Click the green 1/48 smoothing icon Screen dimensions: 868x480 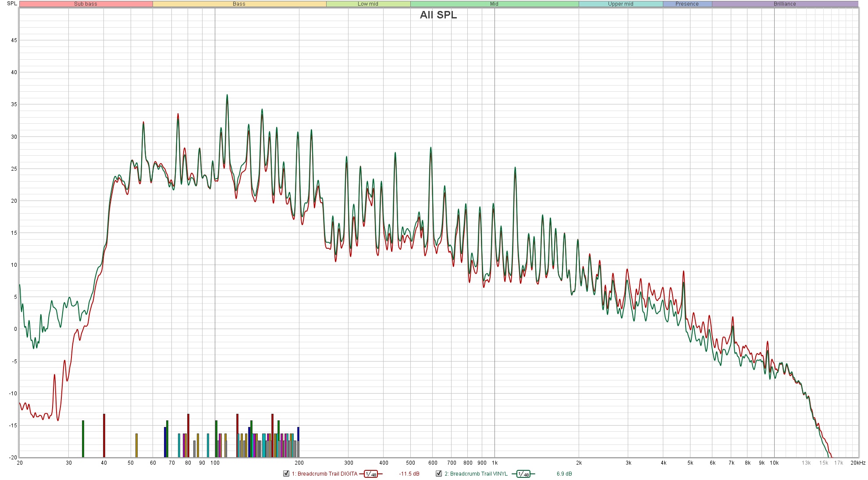coord(523,474)
